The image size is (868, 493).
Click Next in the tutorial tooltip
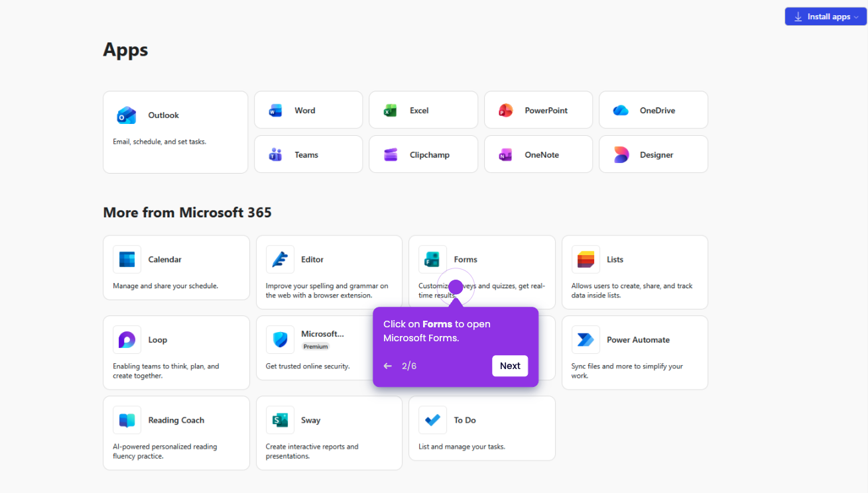(510, 366)
